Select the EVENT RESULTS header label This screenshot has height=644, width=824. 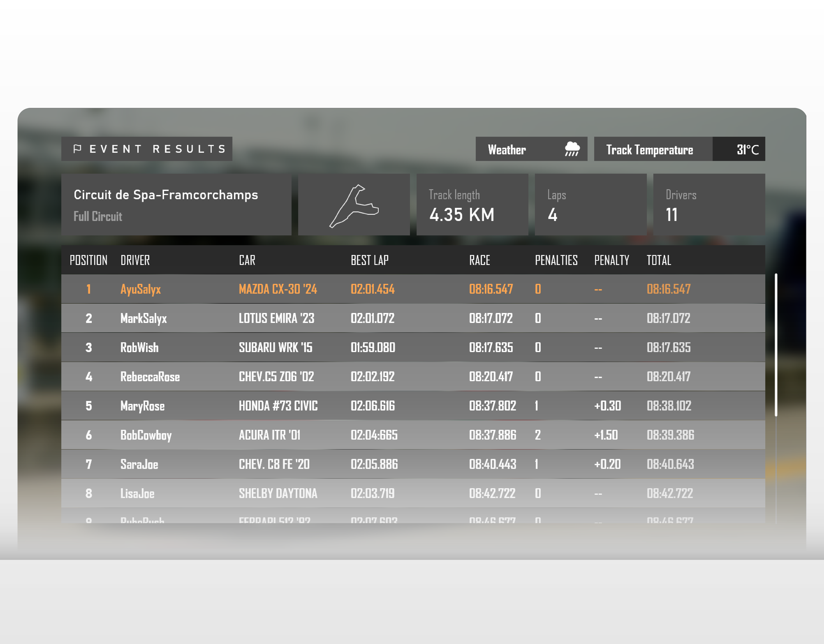pos(158,149)
